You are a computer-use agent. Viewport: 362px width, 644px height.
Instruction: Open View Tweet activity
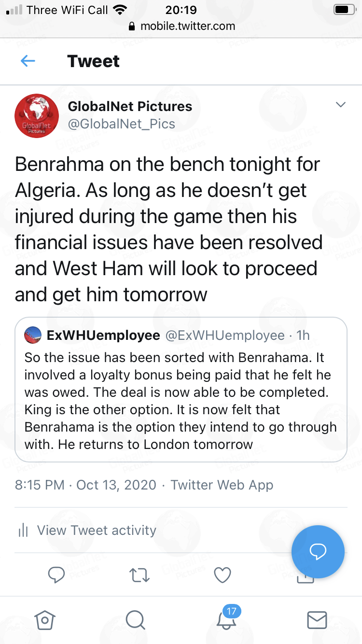point(97,530)
